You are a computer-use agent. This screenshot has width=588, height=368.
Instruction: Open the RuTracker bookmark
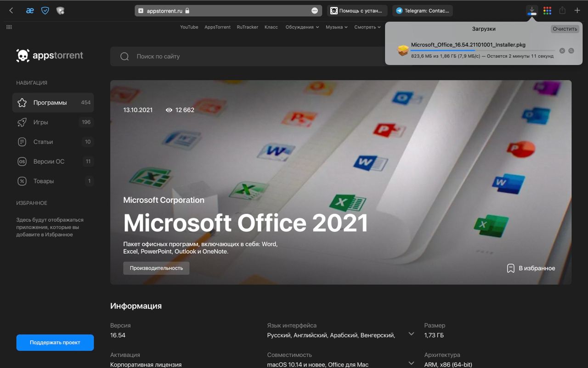point(248,27)
